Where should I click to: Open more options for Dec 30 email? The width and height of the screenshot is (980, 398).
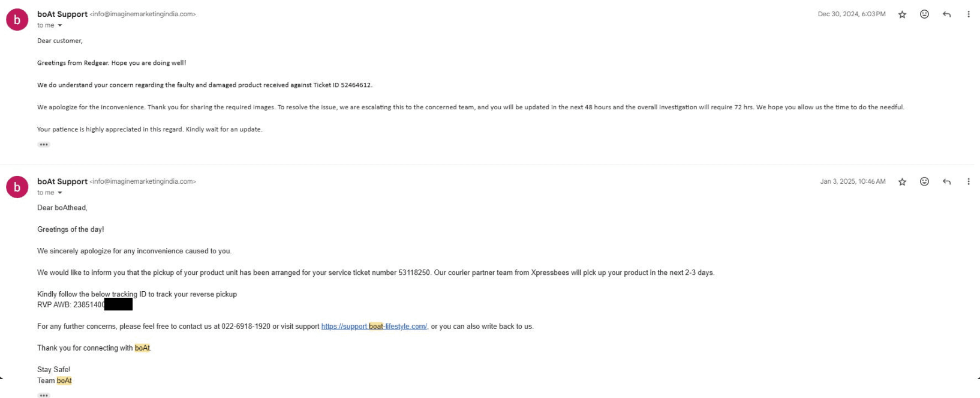(x=968, y=14)
